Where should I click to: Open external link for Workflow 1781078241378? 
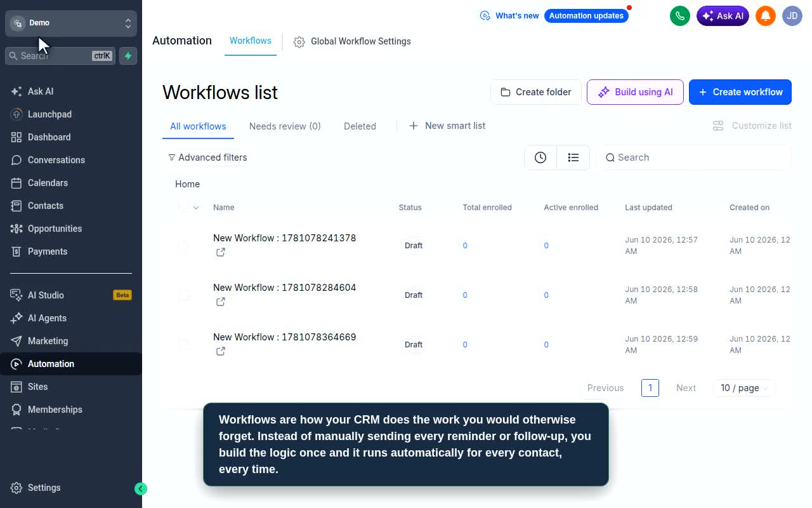point(221,252)
